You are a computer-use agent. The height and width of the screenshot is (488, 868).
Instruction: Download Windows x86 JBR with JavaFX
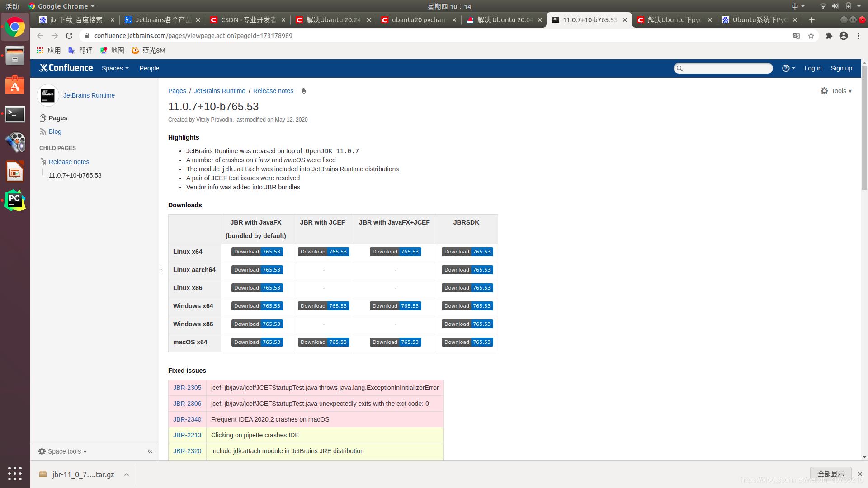257,324
